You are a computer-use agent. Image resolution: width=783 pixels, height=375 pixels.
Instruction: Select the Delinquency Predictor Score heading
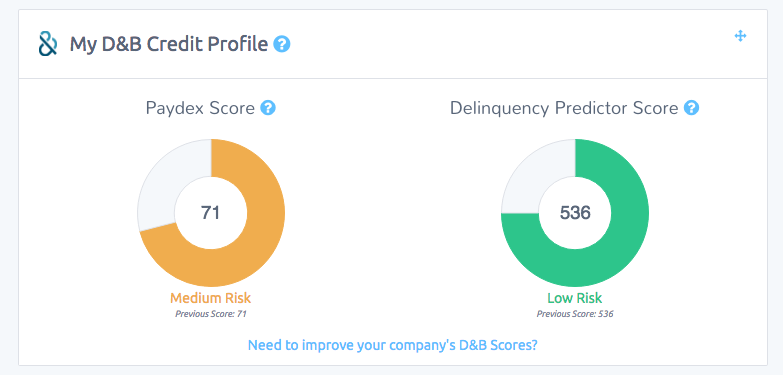tap(564, 108)
